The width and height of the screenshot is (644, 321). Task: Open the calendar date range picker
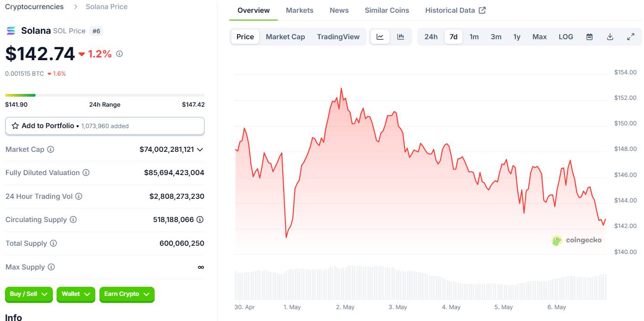[x=589, y=37]
